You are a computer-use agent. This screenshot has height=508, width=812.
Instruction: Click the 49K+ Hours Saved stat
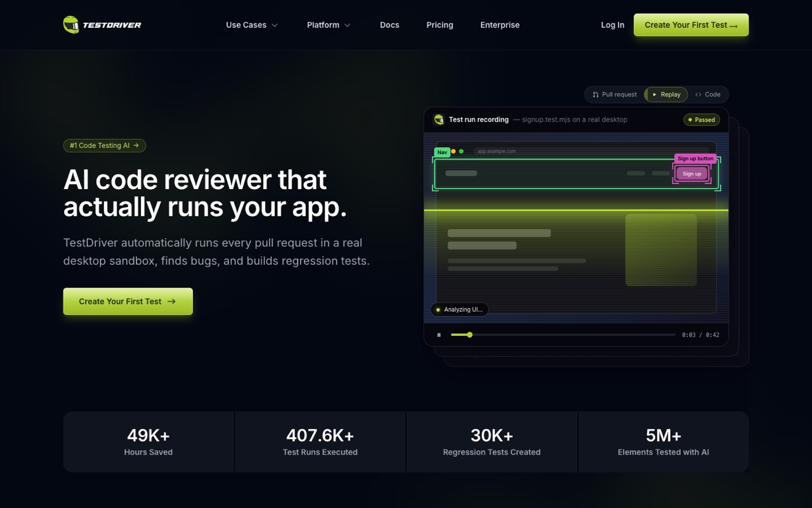click(148, 442)
